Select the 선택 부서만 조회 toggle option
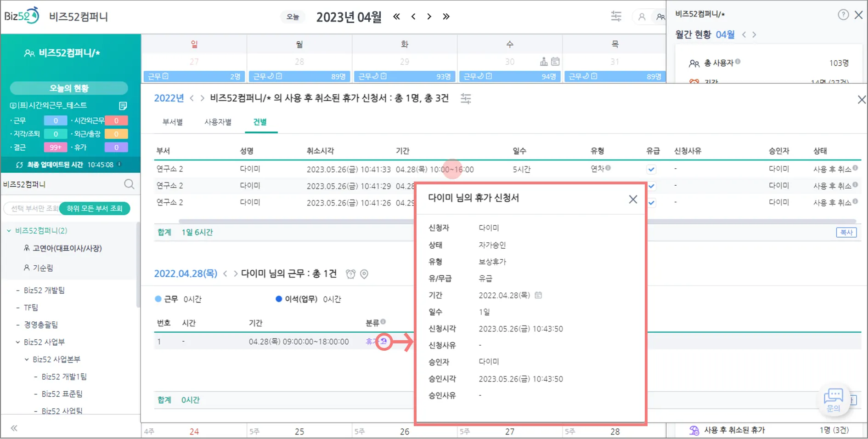Viewport: 868px width, 439px height. [34, 208]
